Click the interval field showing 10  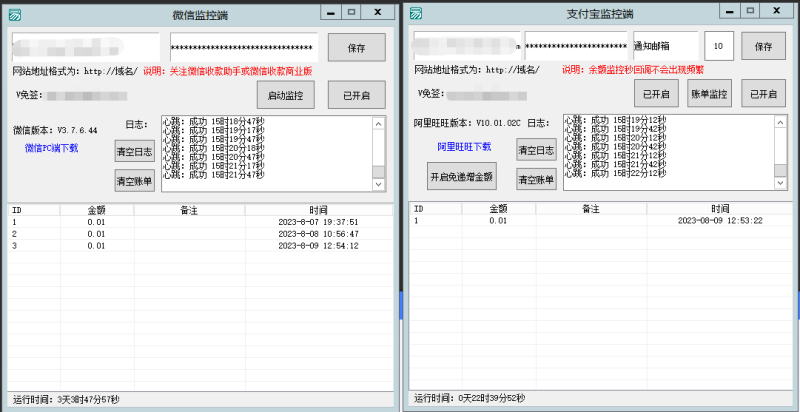click(x=719, y=46)
